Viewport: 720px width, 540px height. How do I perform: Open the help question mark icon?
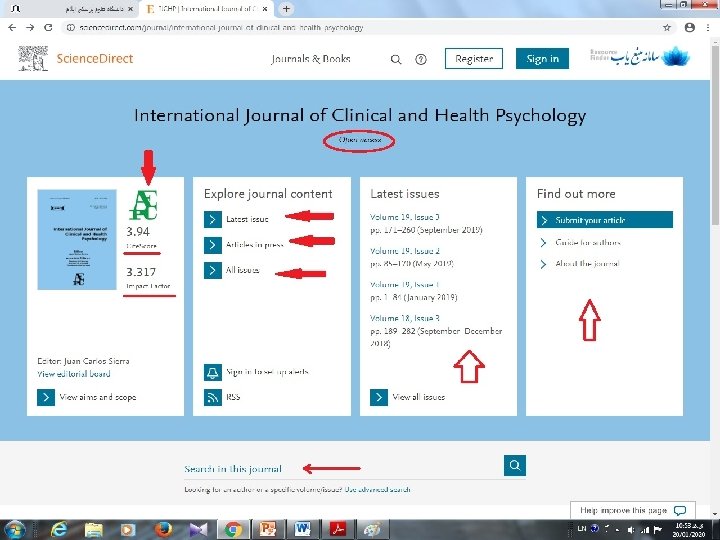click(x=421, y=59)
